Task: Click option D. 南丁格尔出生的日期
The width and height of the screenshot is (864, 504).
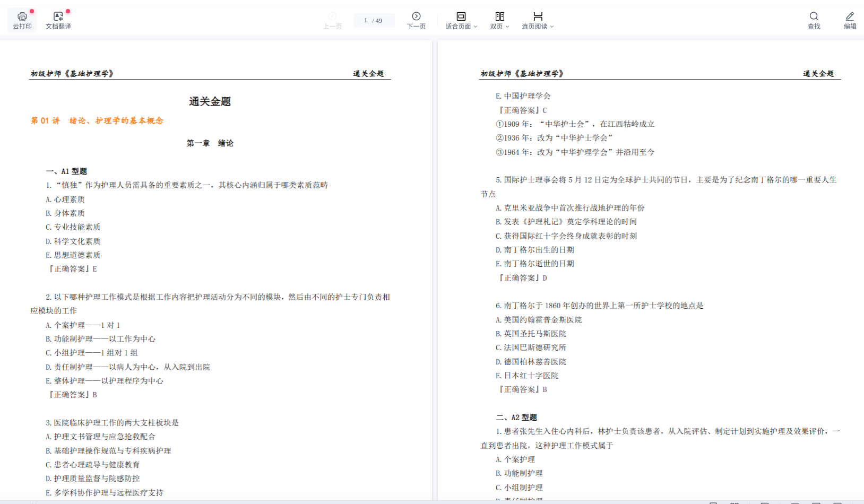Action: click(x=535, y=250)
